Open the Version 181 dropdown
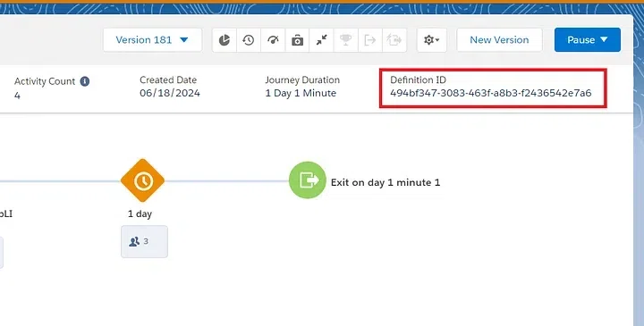The height and width of the screenshot is (326, 644). coord(152,40)
